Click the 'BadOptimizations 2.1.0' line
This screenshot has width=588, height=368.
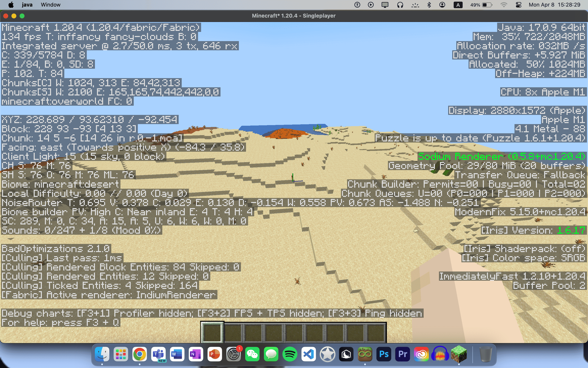tap(56, 249)
